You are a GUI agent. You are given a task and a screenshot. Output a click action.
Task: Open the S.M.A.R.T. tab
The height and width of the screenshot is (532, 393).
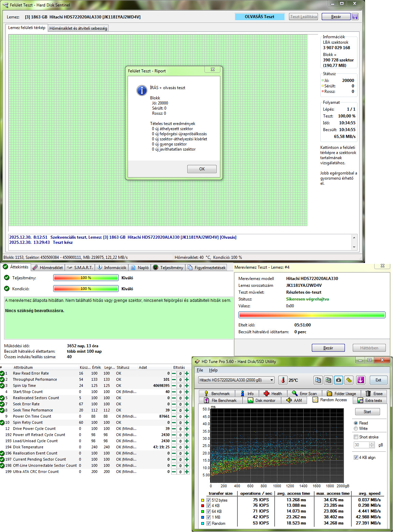click(x=80, y=268)
